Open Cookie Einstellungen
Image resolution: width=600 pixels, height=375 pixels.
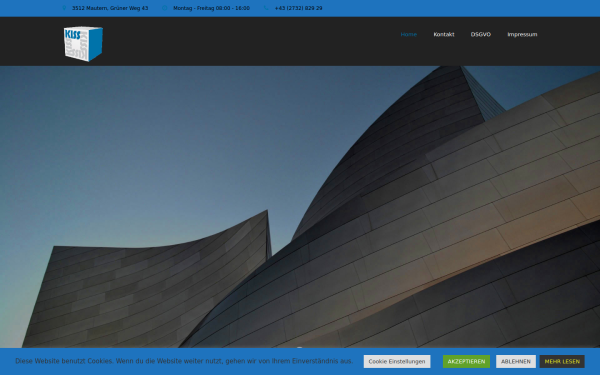(397, 362)
